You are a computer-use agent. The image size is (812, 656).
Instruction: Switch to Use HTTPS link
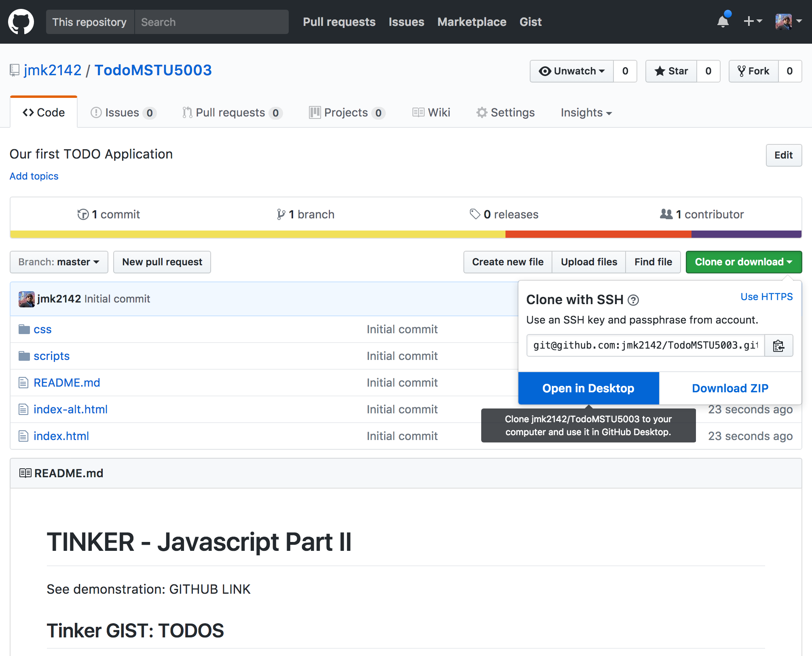tap(767, 297)
